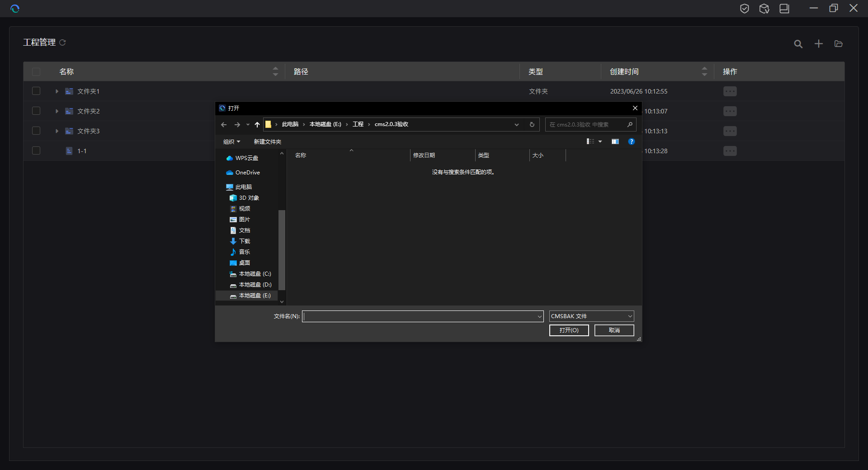
Task: Expand the 文件夹1 tree row
Action: tap(57, 91)
